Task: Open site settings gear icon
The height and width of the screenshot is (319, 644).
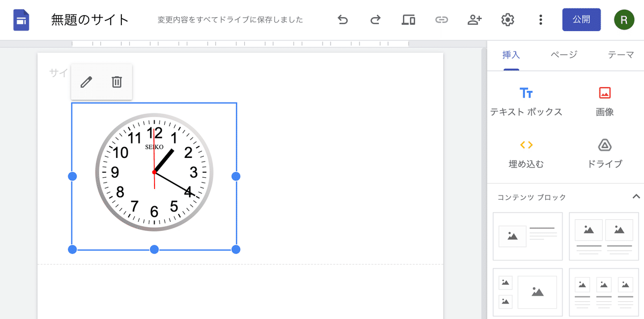Action: (508, 20)
